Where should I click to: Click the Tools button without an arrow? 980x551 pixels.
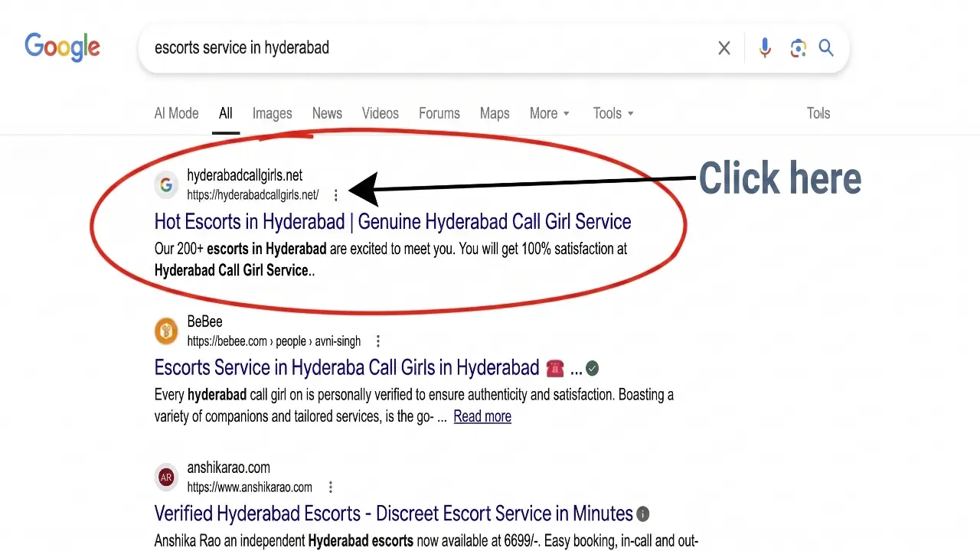pyautogui.click(x=818, y=113)
